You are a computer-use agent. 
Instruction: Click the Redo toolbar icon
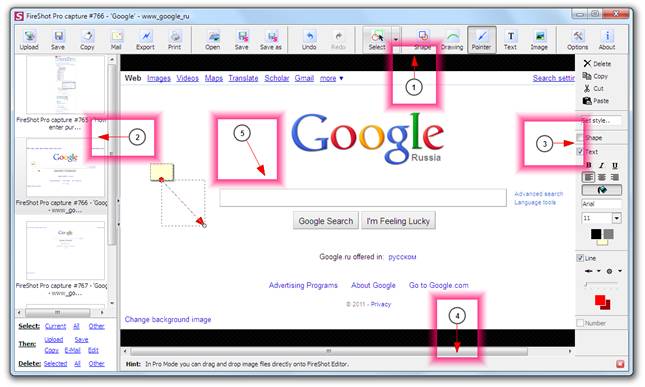point(338,40)
